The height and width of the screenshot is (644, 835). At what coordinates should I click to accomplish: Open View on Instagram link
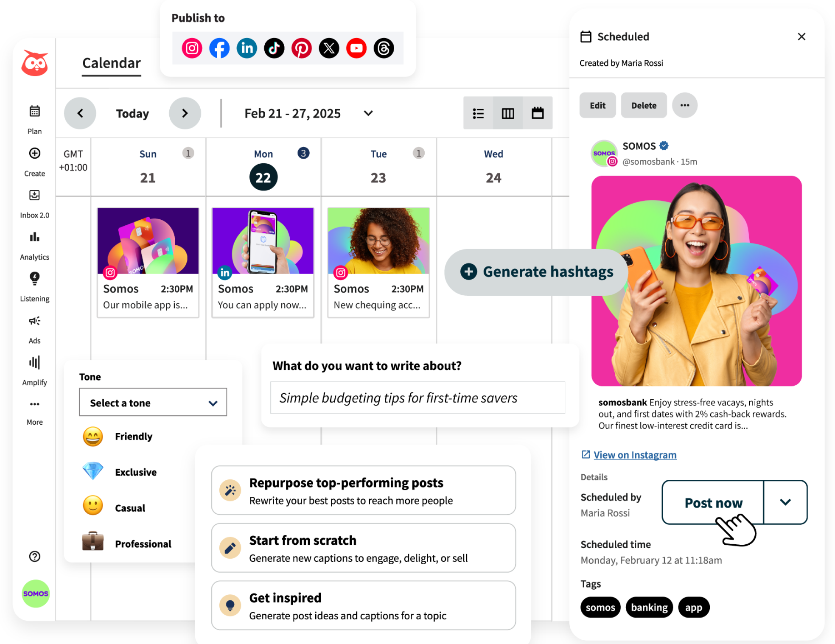click(x=635, y=454)
